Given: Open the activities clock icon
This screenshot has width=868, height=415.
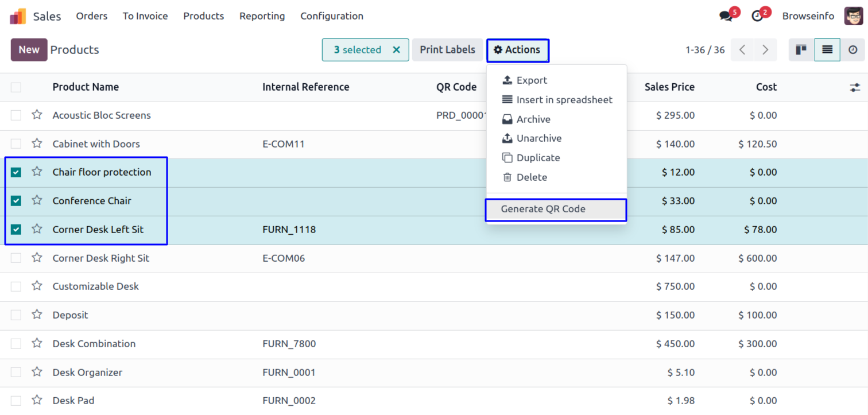Looking at the screenshot, I should 757,16.
